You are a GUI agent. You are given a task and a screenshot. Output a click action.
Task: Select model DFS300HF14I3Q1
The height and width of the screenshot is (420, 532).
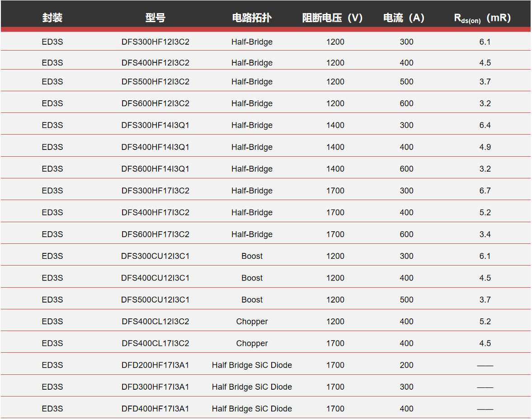[155, 125]
